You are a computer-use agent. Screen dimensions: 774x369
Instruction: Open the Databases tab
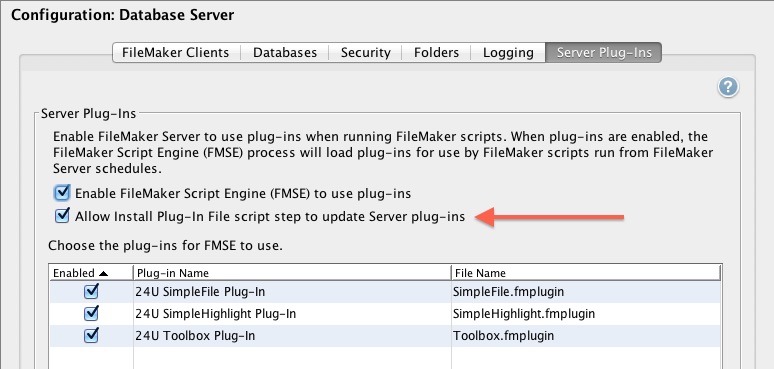285,52
